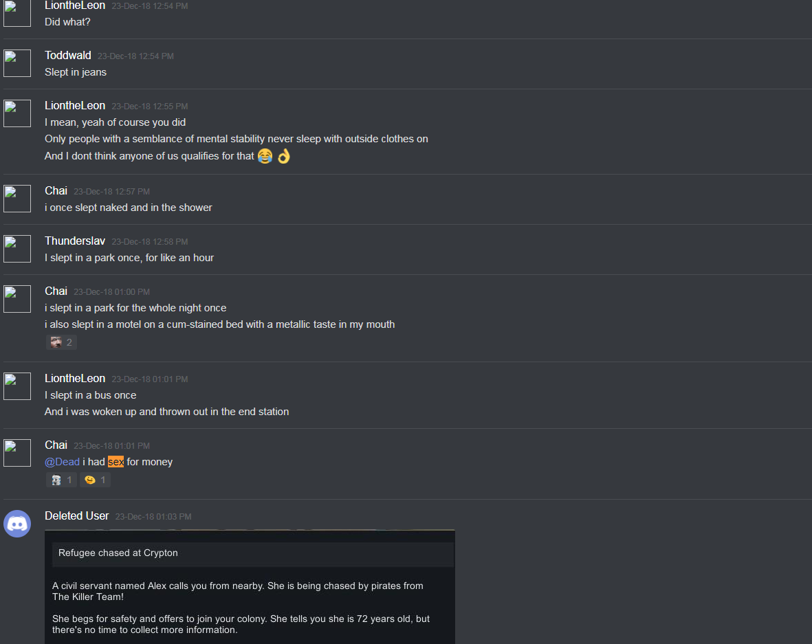Click avatar beside 'I slept in a bus once'

click(17, 386)
